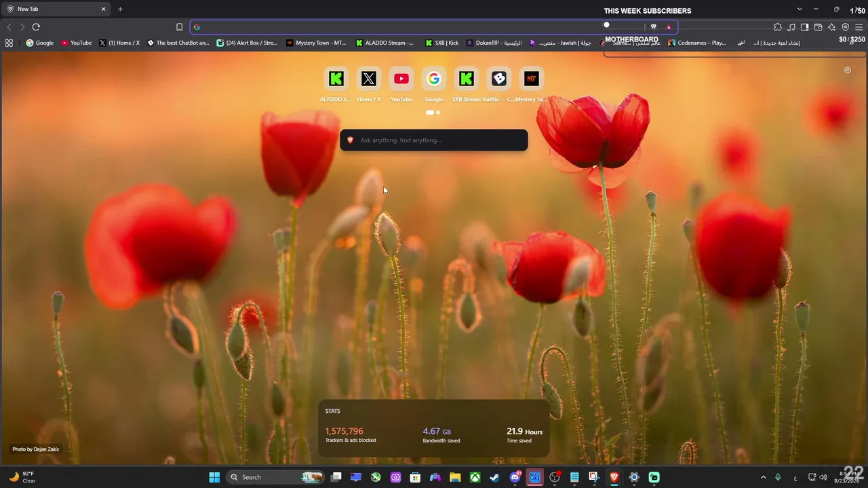Open the Jawlah bookmark

pos(560,43)
